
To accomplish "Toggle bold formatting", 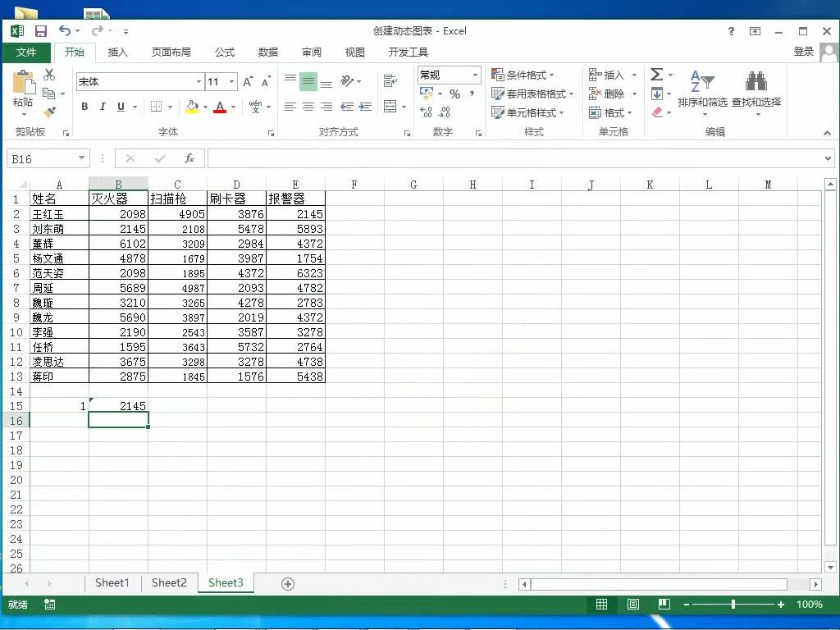I will [x=84, y=107].
